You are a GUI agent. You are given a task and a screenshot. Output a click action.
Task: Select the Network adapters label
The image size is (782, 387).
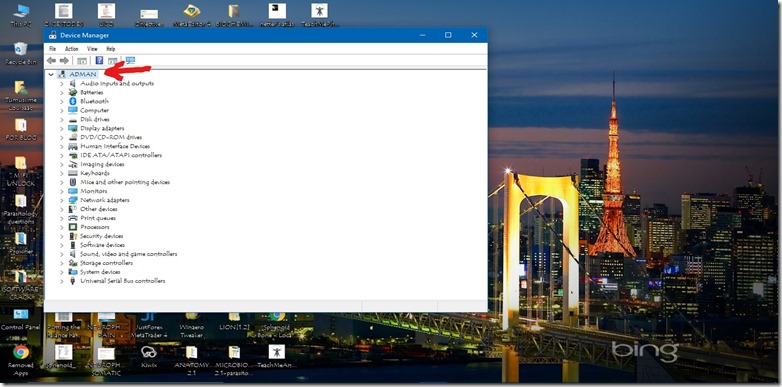point(105,200)
